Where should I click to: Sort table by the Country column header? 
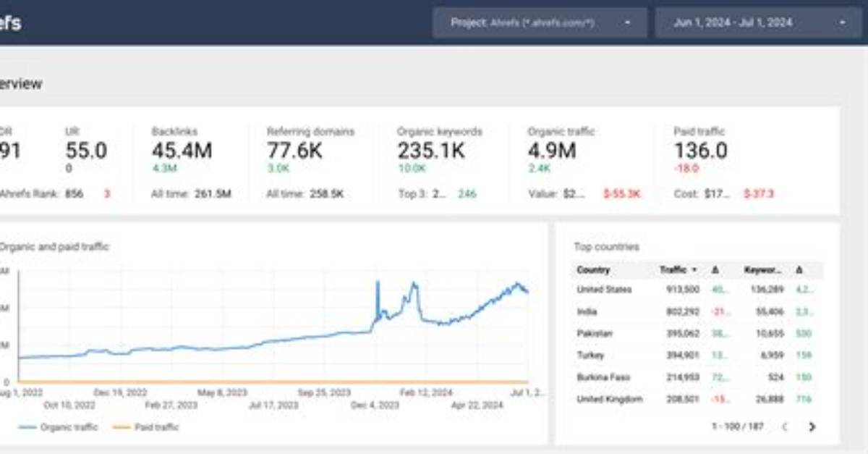[594, 270]
